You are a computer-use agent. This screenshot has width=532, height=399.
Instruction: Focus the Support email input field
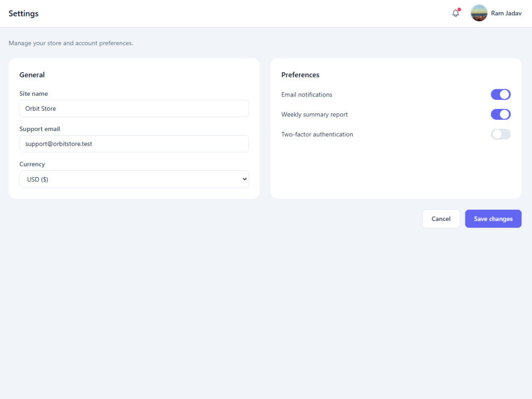point(134,144)
